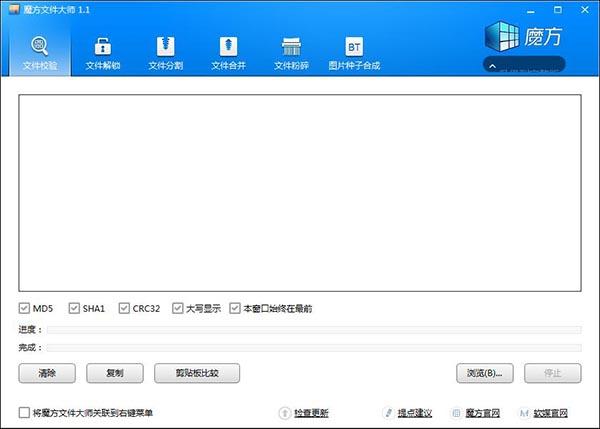Click the 进度 progress bar

[314, 330]
